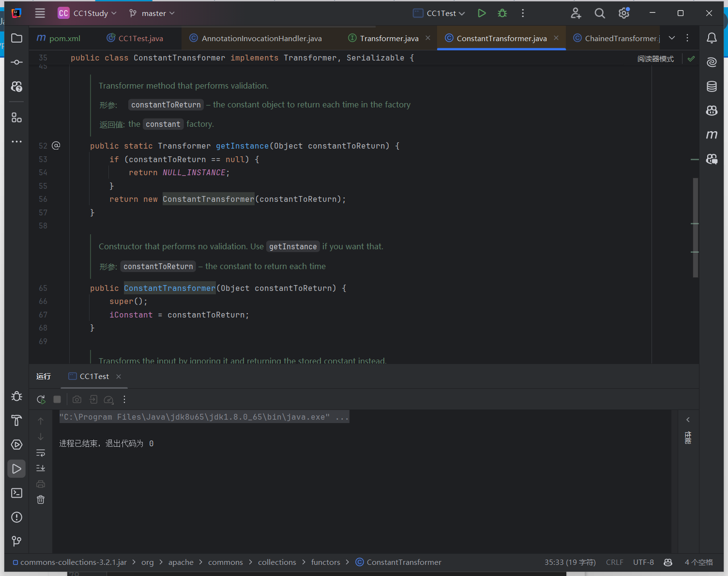The height and width of the screenshot is (576, 728).
Task: Click the editor vertical scrollbar
Action: click(x=696, y=227)
